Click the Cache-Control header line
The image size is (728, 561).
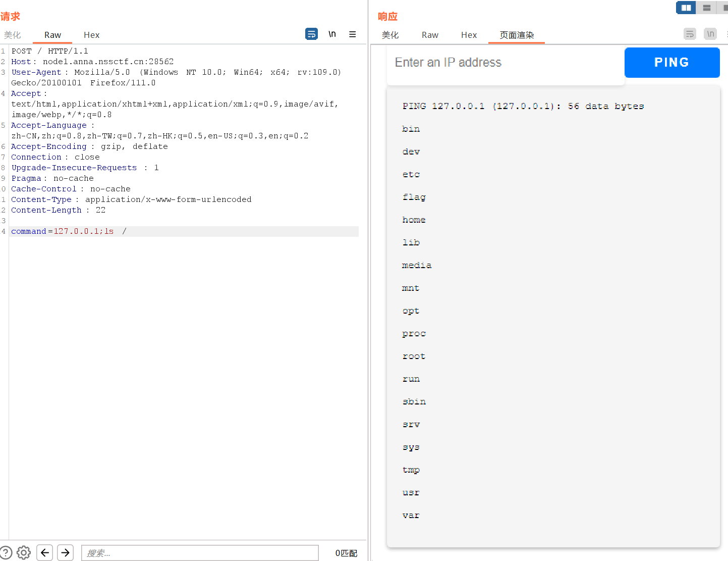[71, 189]
